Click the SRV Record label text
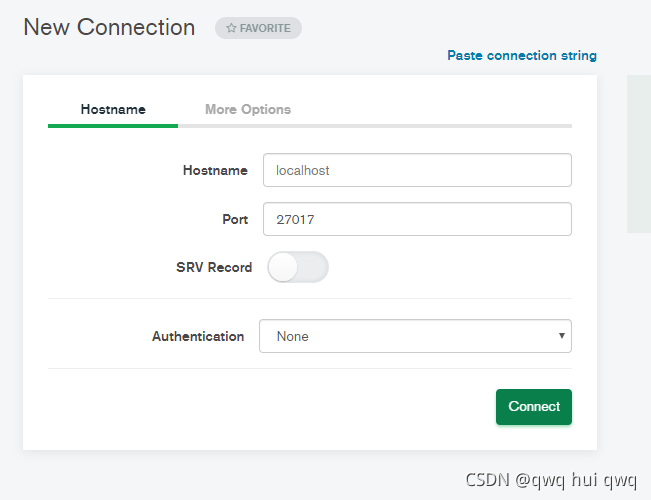651x500 pixels. (x=214, y=267)
